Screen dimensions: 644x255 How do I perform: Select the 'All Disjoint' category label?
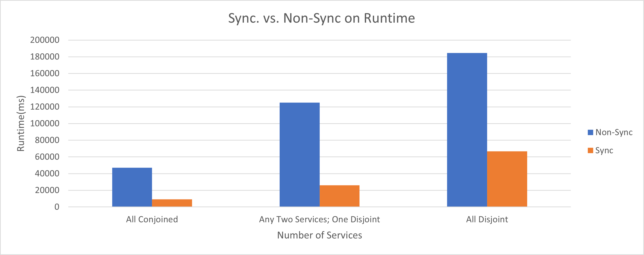click(487, 219)
